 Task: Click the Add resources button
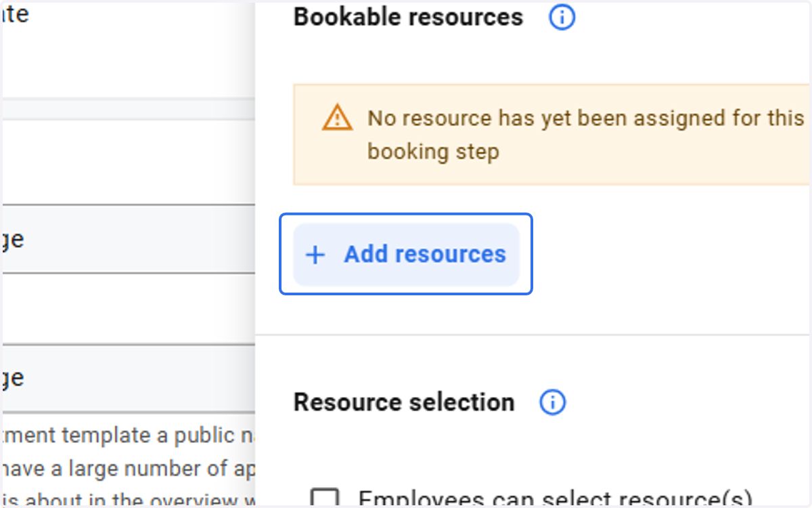[406, 254]
